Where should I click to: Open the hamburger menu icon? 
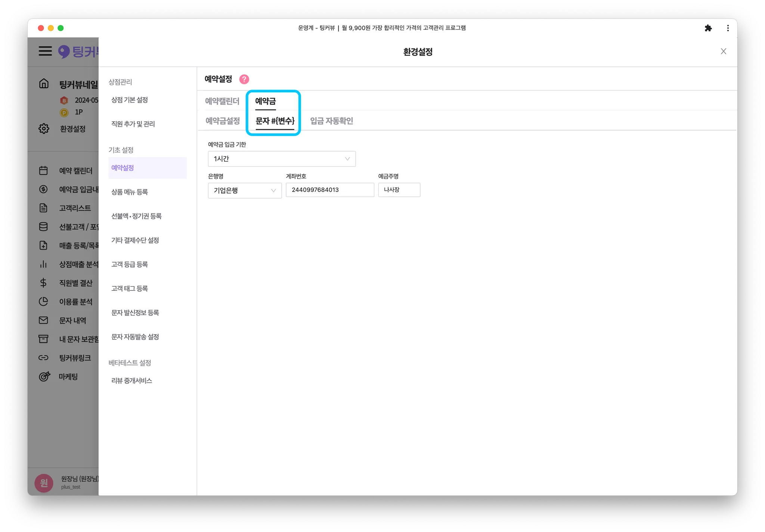click(x=45, y=51)
